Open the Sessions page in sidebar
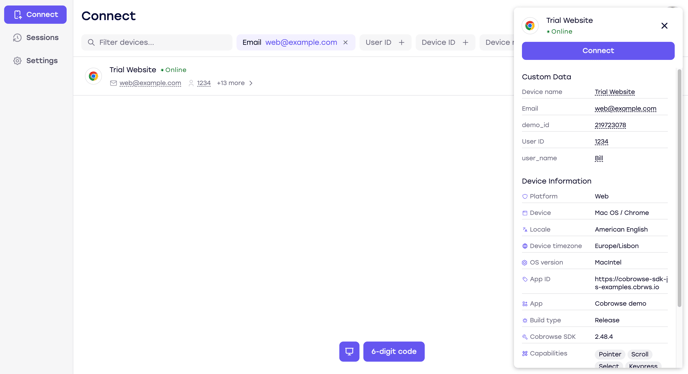The height and width of the screenshot is (374, 688). pos(36,38)
